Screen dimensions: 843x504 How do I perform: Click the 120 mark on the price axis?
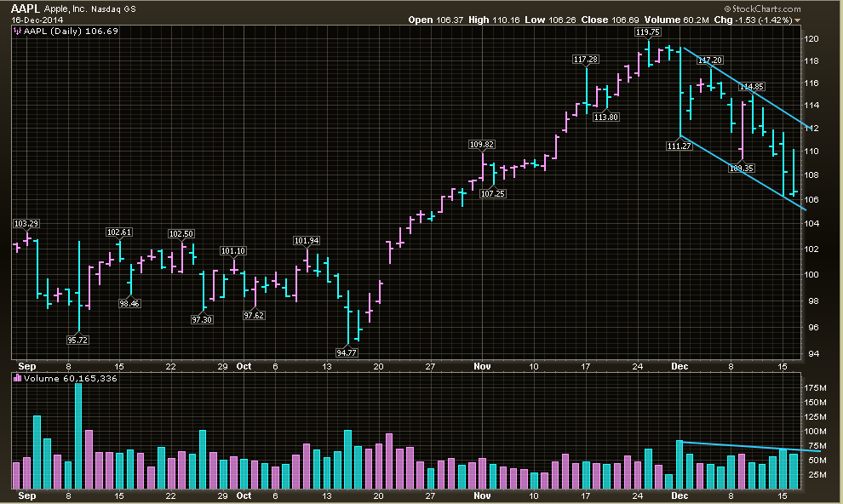tap(811, 38)
